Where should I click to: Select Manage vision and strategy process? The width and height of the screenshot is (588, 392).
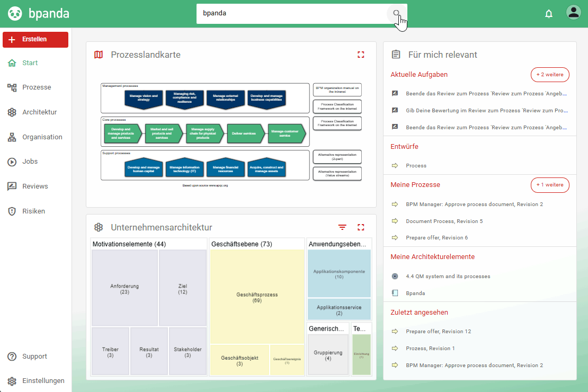click(x=144, y=99)
